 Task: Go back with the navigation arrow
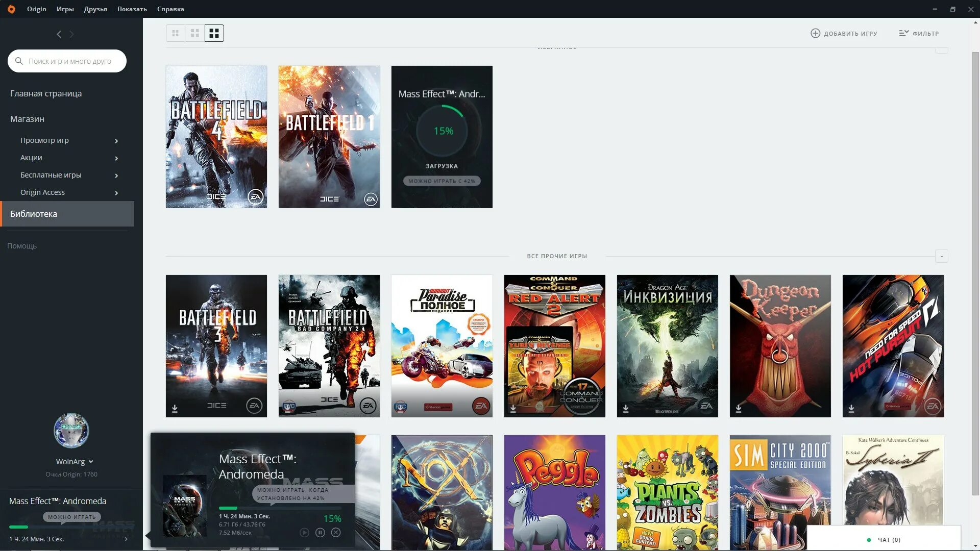[59, 34]
